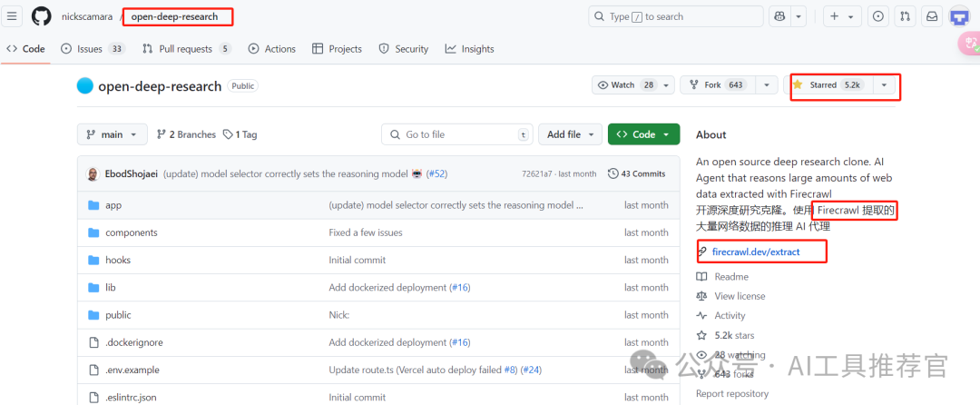This screenshot has width=980, height=405.
Task: Open pull request #52 link
Action: pos(437,173)
